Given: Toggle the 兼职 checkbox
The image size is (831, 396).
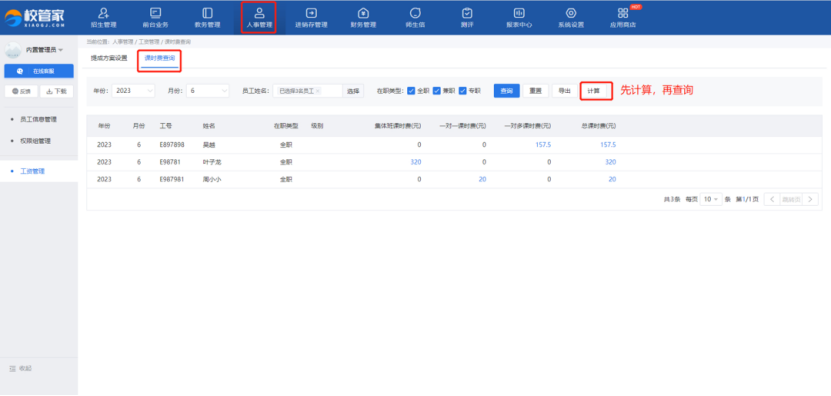Looking at the screenshot, I should click(x=437, y=91).
